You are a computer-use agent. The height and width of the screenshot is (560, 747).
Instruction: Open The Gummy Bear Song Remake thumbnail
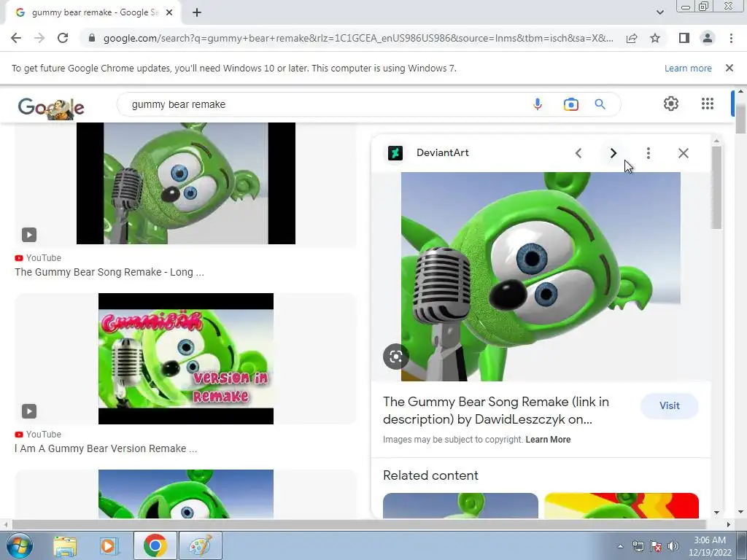pyautogui.click(x=186, y=183)
